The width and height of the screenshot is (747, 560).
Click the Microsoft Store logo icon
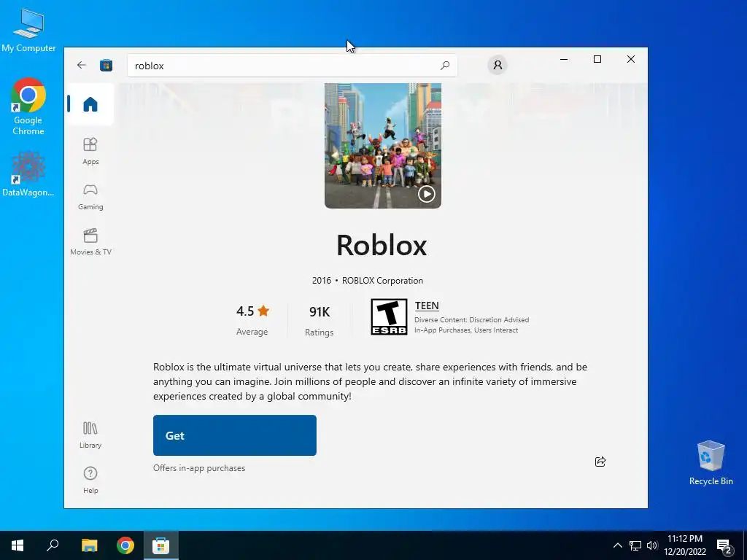pyautogui.click(x=107, y=65)
